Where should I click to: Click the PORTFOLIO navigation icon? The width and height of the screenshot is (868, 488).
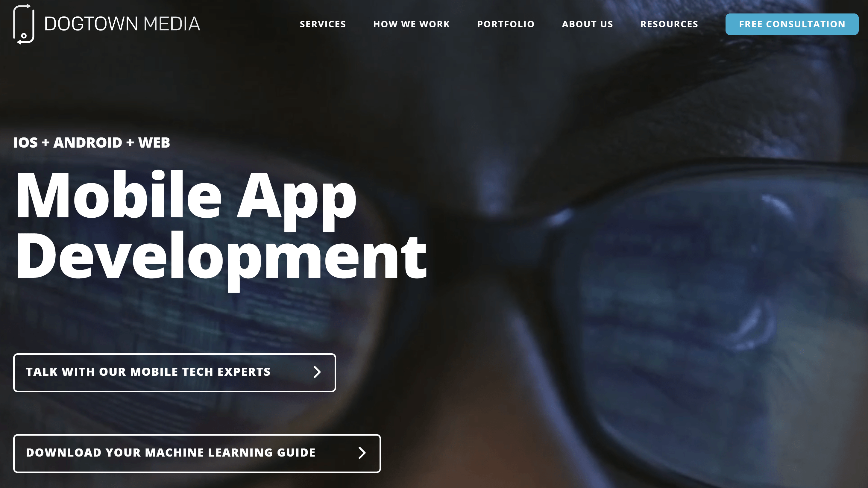coord(506,24)
